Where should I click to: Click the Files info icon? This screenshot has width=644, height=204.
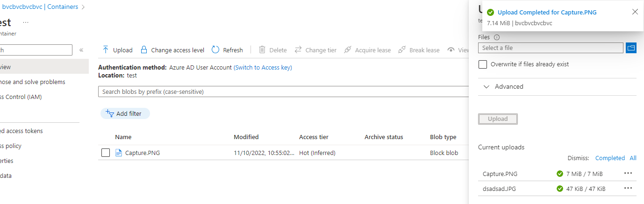(497, 37)
